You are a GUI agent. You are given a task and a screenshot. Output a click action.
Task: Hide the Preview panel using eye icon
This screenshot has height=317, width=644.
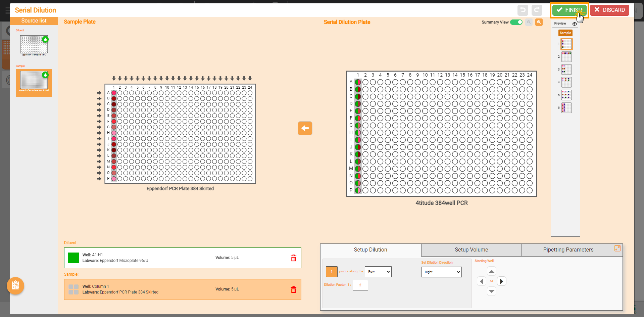coord(575,24)
